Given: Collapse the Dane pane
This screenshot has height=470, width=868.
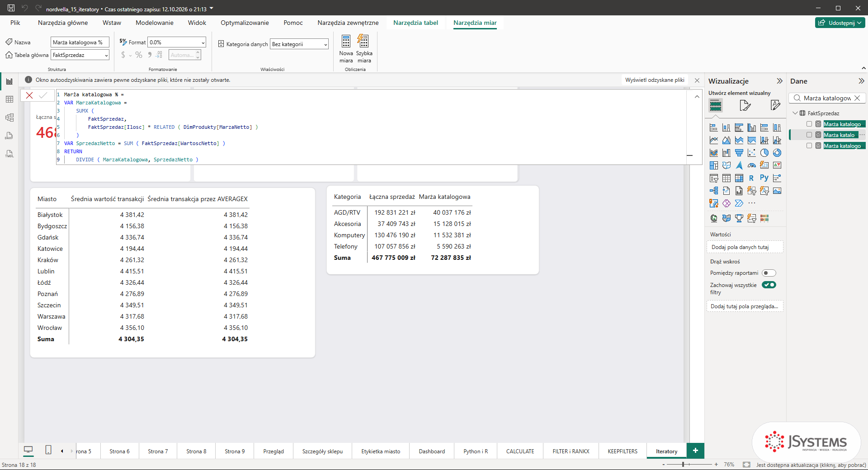Looking at the screenshot, I should (861, 81).
